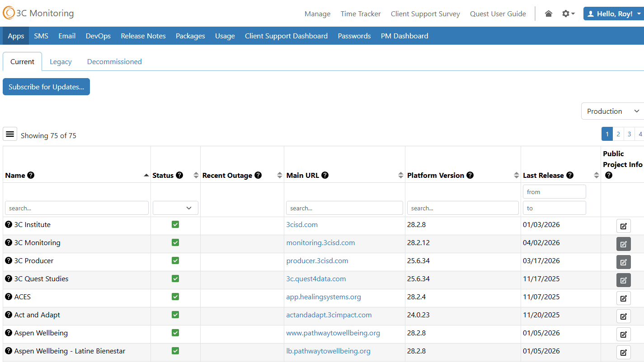This screenshot has width=644, height=362.
Task: Click help icon under Public Project Info
Action: (608, 175)
